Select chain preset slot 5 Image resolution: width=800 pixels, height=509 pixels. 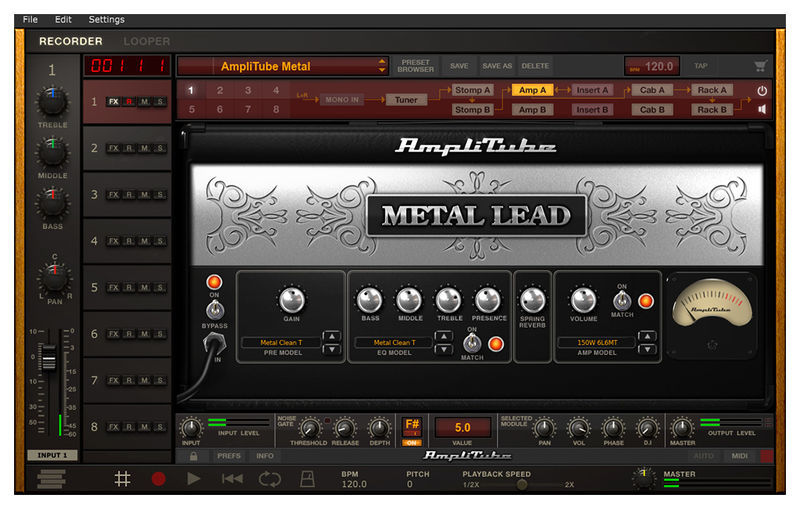click(191, 109)
